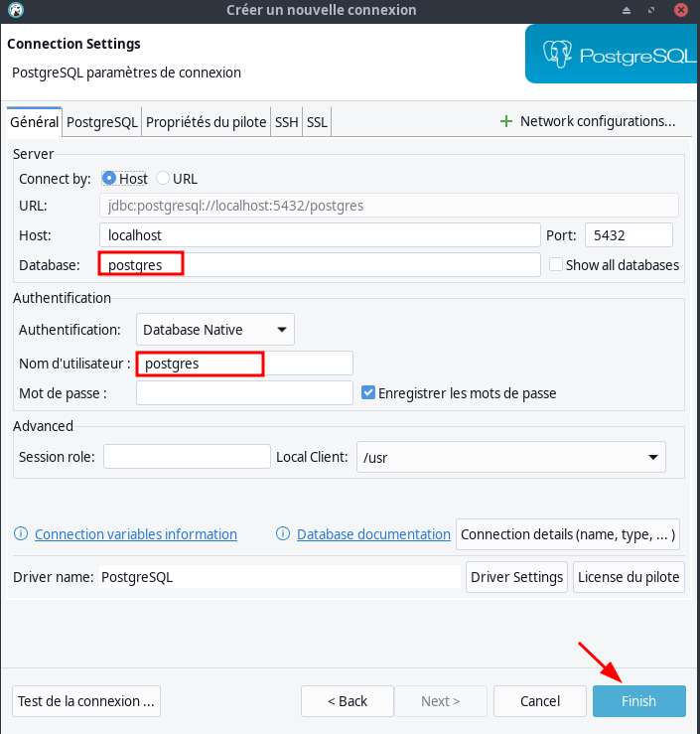700x734 pixels.
Task: Click the Finish button
Action: point(638,701)
